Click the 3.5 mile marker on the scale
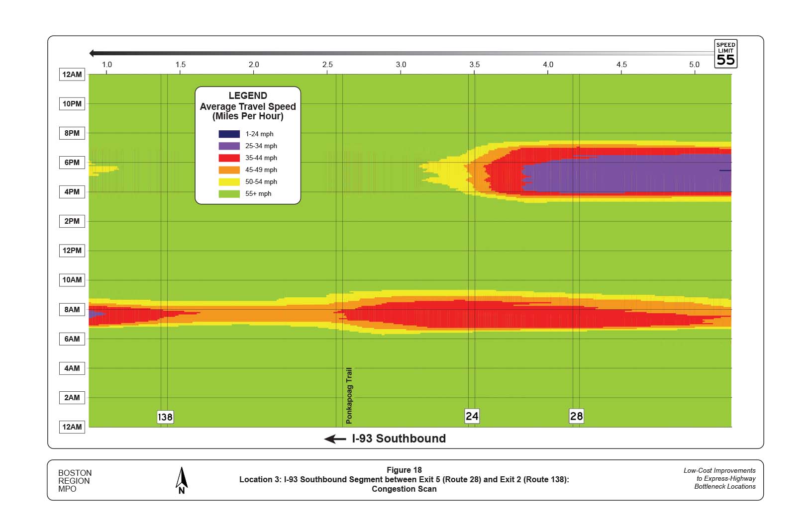The height and width of the screenshot is (525, 812). tap(475, 64)
